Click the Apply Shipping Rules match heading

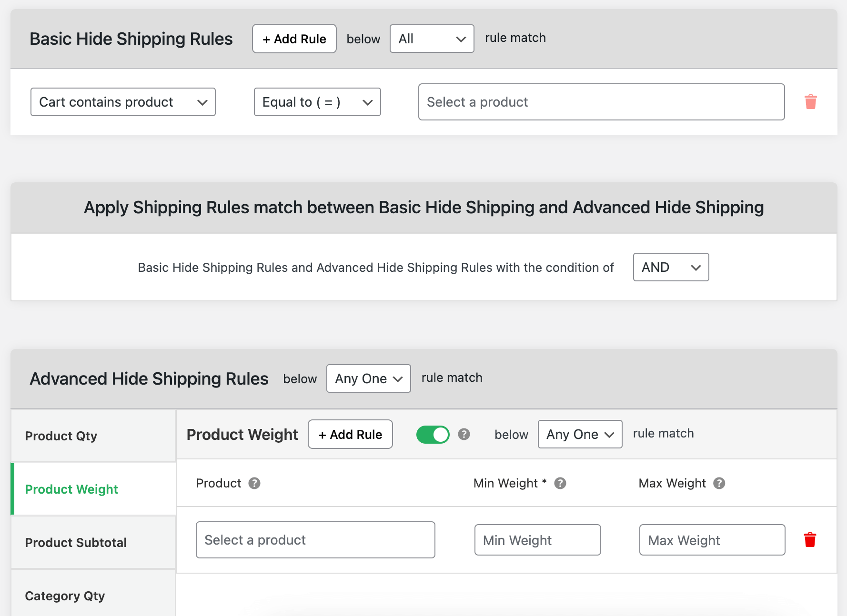point(424,208)
